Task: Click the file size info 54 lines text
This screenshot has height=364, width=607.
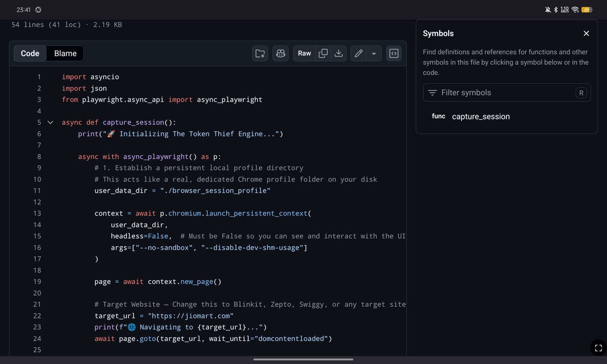Action: coord(67,24)
